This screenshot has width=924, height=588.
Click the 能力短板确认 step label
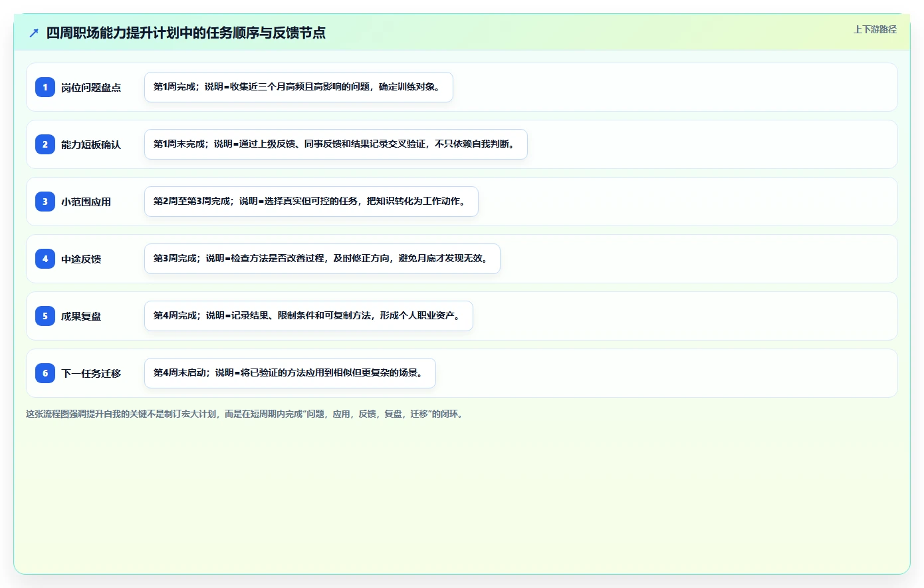coord(91,144)
